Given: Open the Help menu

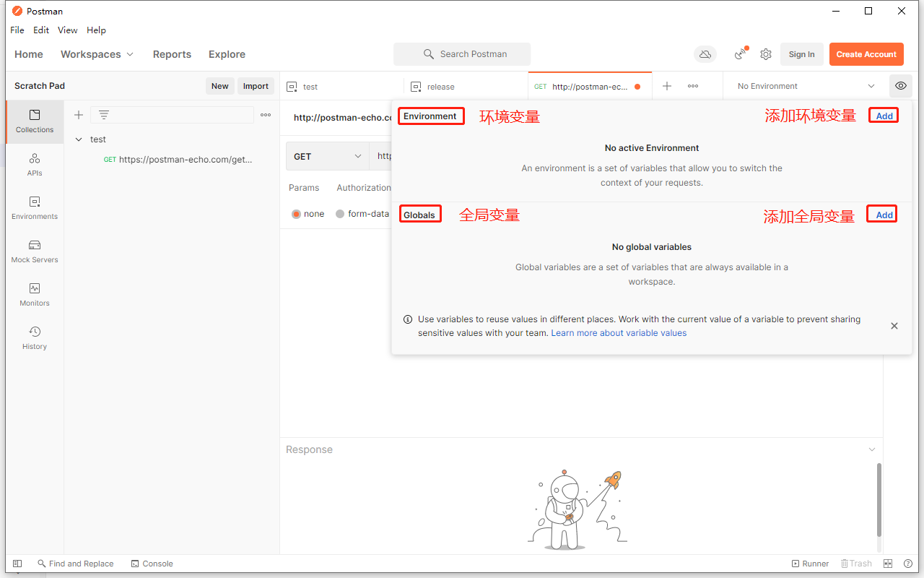Looking at the screenshot, I should coord(96,30).
